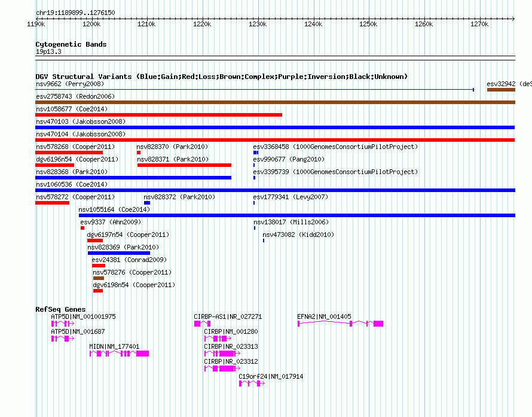The height and width of the screenshot is (417, 532).
Task: Open C19orf24|NM_017914 gene label
Action: pyautogui.click(x=271, y=376)
